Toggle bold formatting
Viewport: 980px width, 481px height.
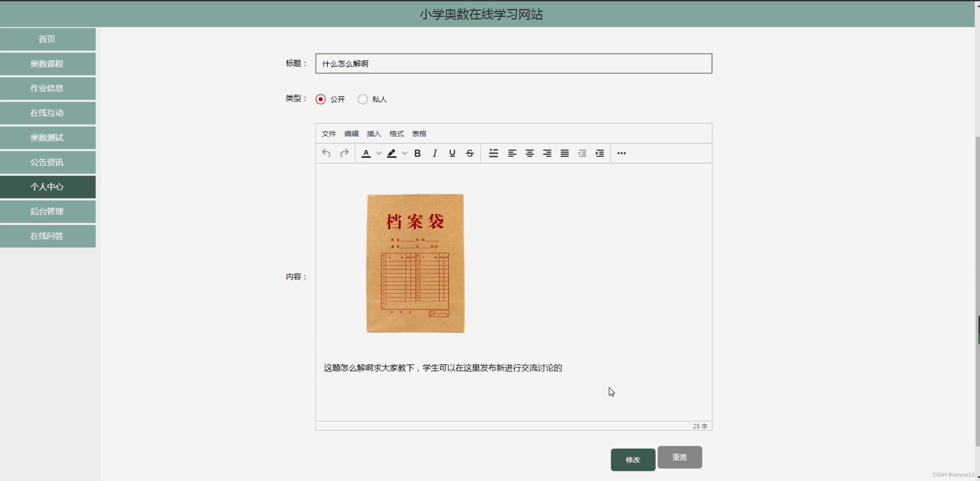tap(417, 153)
